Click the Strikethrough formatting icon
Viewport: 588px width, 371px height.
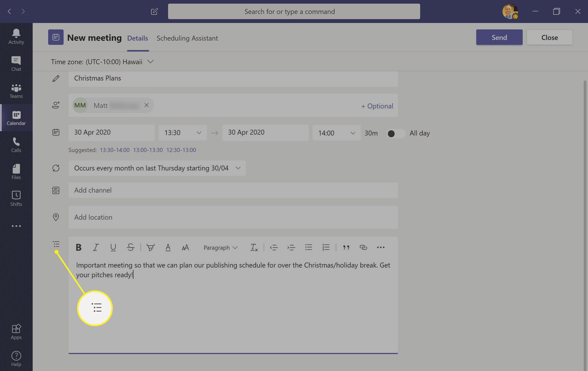tap(130, 247)
